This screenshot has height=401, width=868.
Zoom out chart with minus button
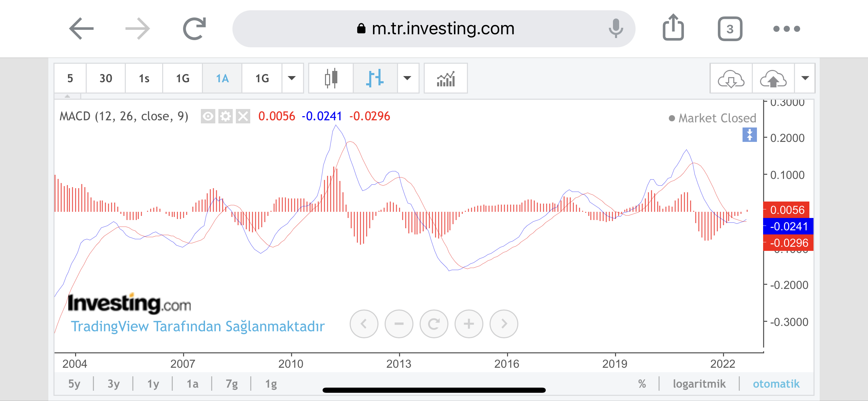click(399, 324)
